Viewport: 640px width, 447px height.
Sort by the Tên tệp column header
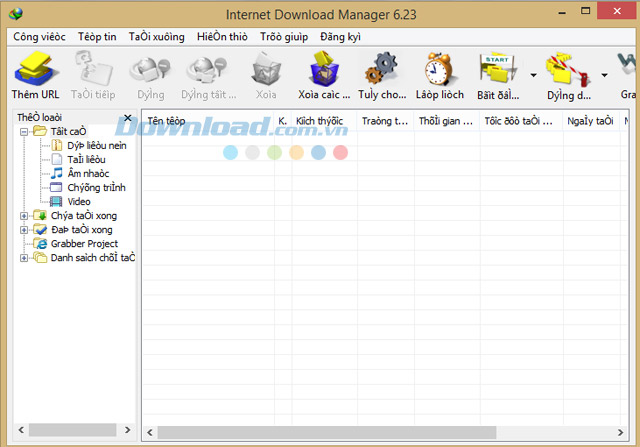(x=207, y=120)
